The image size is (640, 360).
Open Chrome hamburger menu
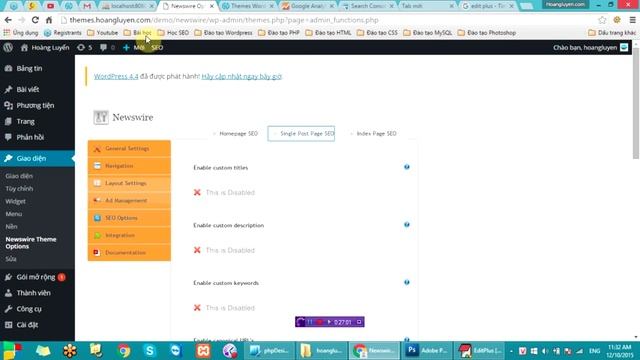pos(632,20)
